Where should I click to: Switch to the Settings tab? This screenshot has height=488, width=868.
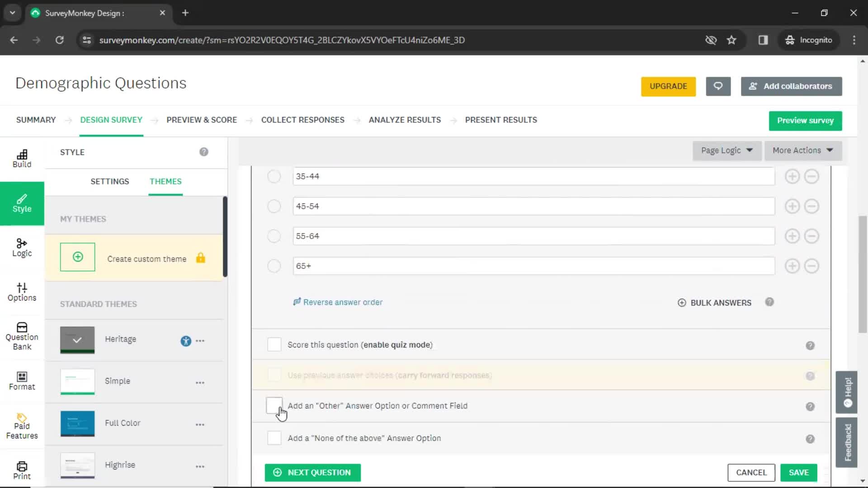point(110,182)
